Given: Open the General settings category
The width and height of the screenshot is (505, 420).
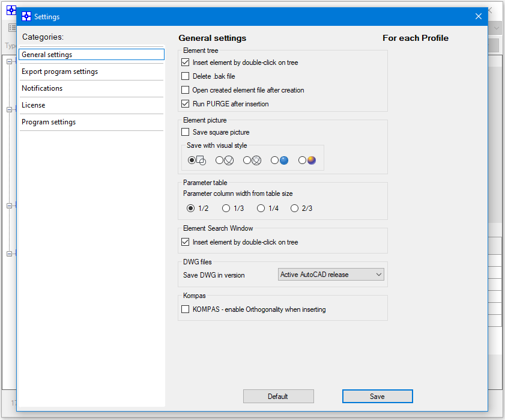Looking at the screenshot, I should point(91,55).
